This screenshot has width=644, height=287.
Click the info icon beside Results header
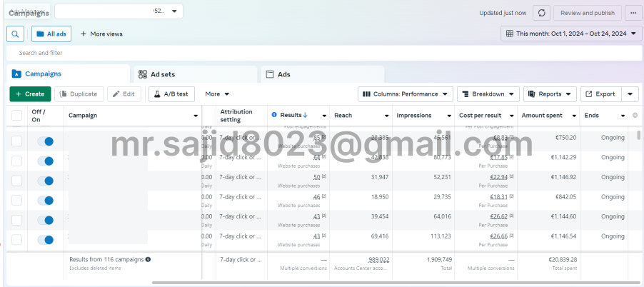(274, 115)
